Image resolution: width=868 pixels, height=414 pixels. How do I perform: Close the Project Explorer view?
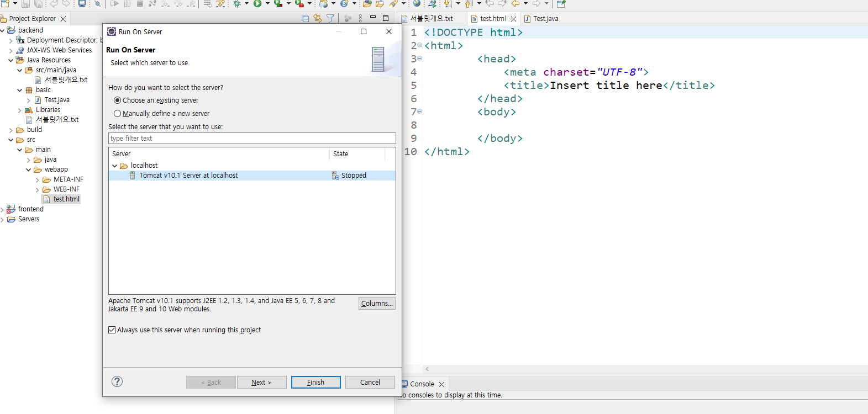click(63, 19)
